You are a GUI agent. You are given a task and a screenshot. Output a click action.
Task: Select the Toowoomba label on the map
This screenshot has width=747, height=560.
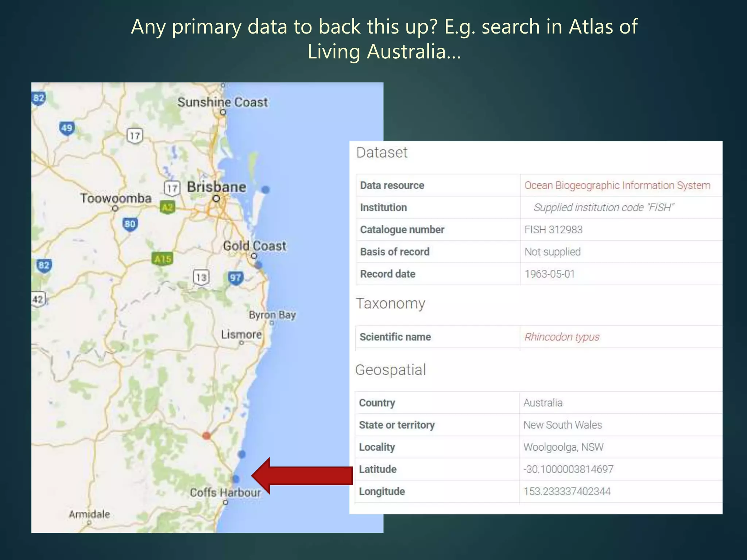(116, 198)
